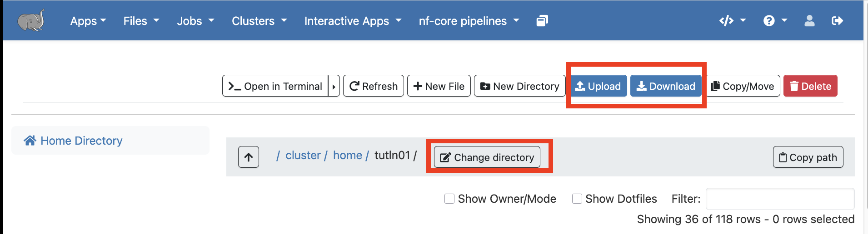This screenshot has height=234, width=868.
Task: Open the Jobs menu
Action: [x=195, y=21]
